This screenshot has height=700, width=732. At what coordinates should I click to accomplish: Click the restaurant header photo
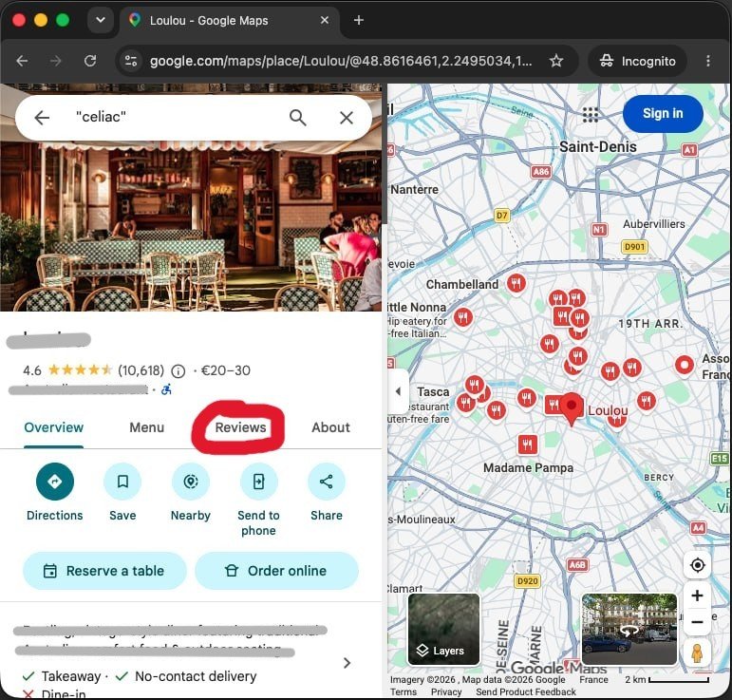pos(191,224)
